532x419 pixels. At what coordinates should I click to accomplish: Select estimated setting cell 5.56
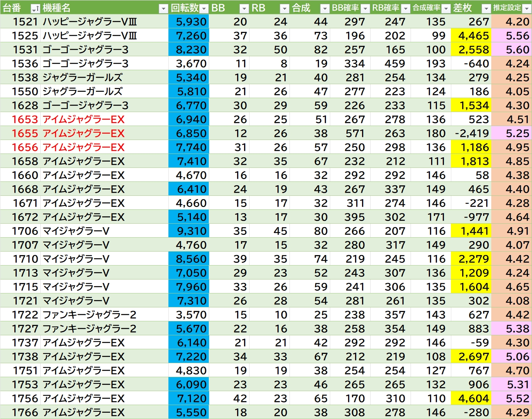(511, 36)
